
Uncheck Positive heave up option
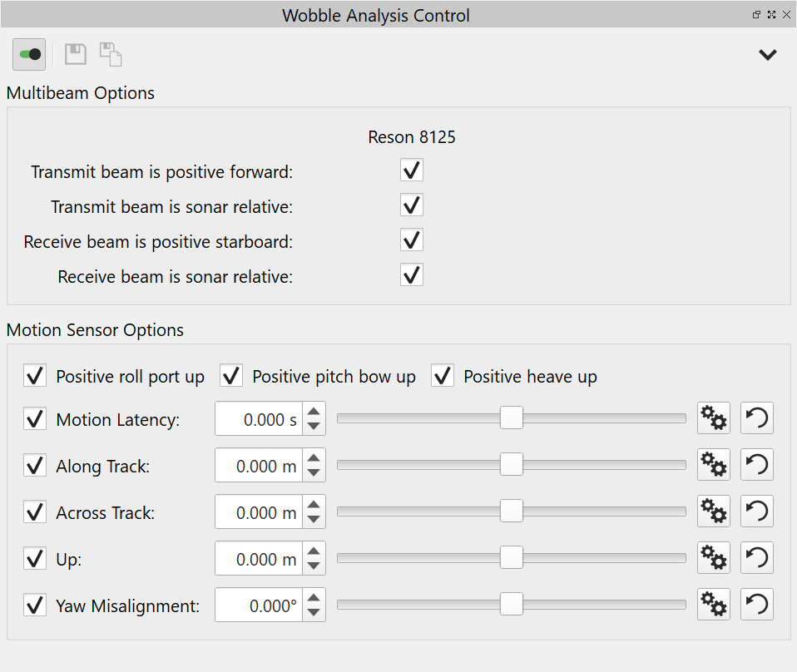443,376
